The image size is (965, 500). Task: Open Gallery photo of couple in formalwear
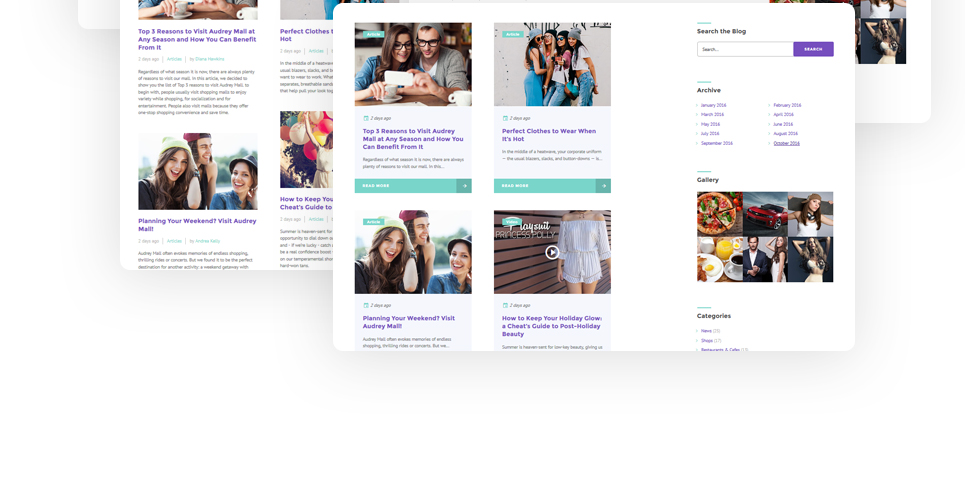[x=765, y=260]
